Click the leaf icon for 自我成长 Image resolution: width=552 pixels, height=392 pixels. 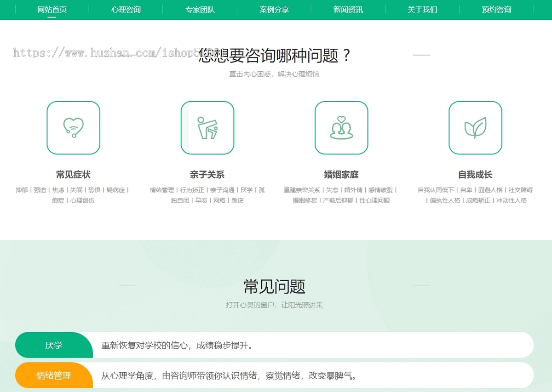coord(475,128)
